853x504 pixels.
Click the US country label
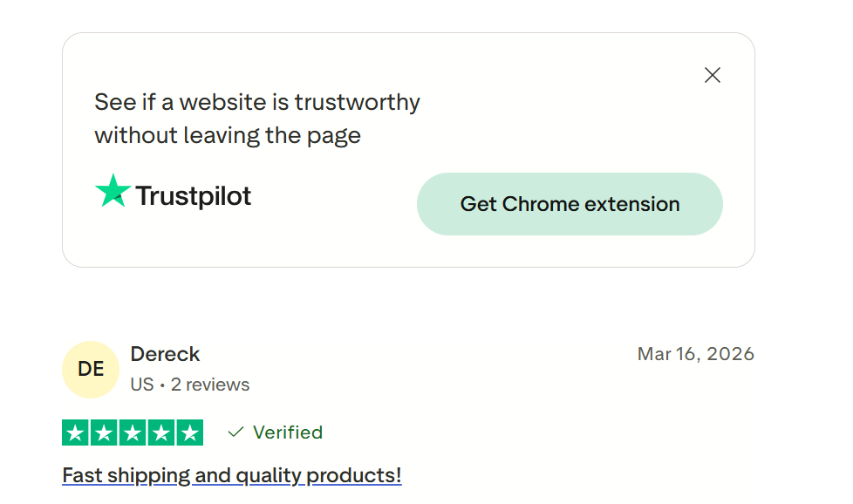coord(141,385)
